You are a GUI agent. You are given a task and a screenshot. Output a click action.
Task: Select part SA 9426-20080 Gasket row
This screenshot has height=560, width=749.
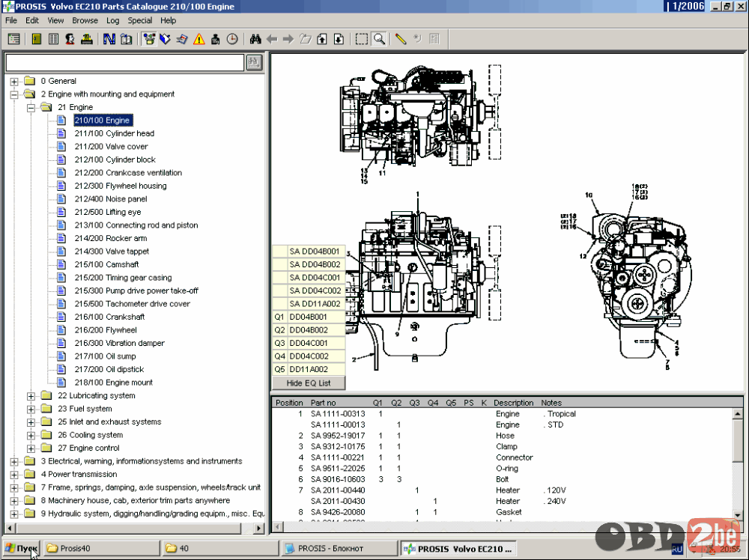(502, 513)
